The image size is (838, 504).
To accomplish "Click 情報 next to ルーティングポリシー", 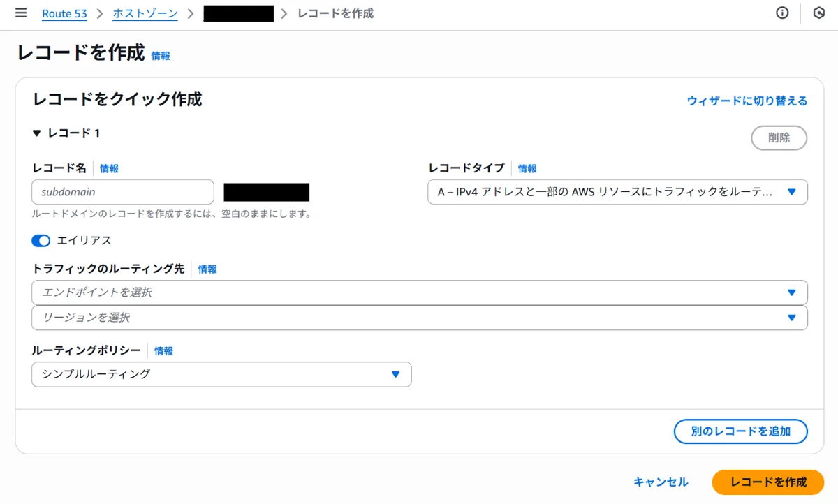I will click(x=163, y=351).
